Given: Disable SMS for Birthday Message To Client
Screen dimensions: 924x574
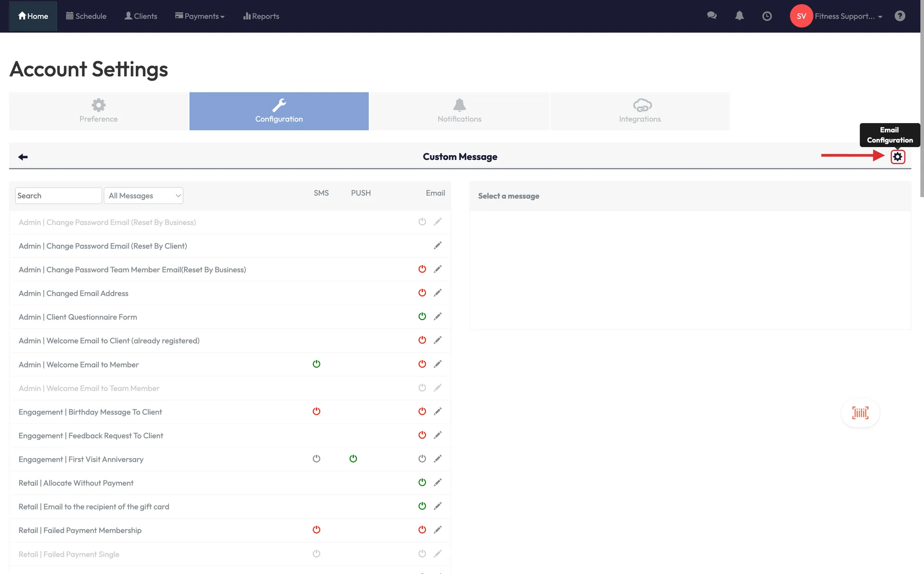Looking at the screenshot, I should point(316,411).
